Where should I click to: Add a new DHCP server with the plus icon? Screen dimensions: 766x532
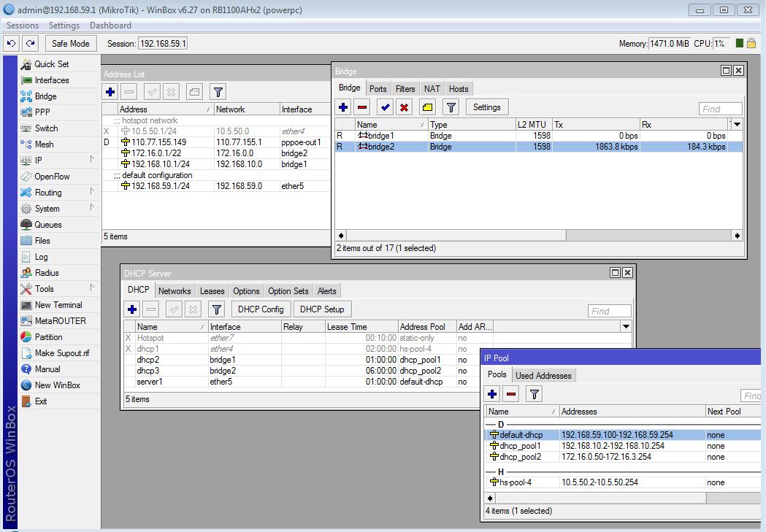click(x=132, y=309)
